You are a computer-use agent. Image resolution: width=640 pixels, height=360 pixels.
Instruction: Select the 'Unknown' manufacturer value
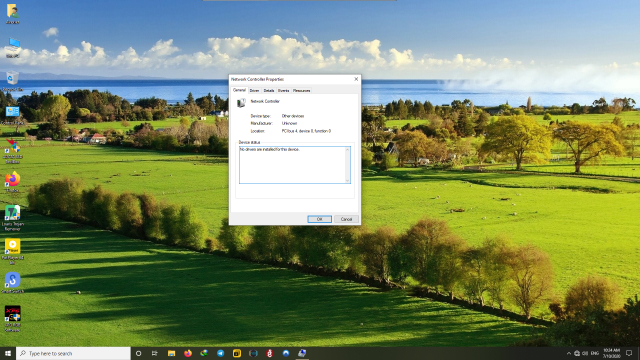pyautogui.click(x=289, y=123)
